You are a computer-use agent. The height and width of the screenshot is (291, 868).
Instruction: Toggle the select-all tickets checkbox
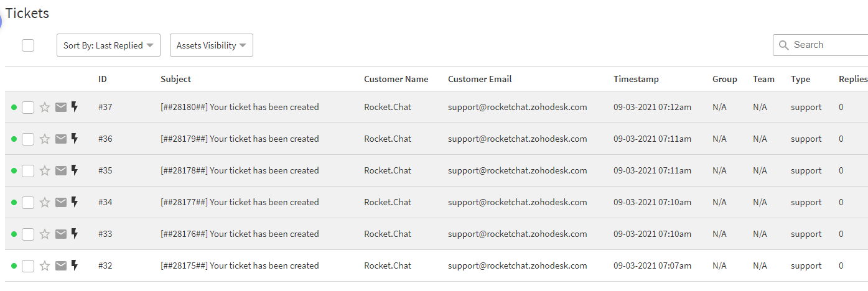(28, 45)
